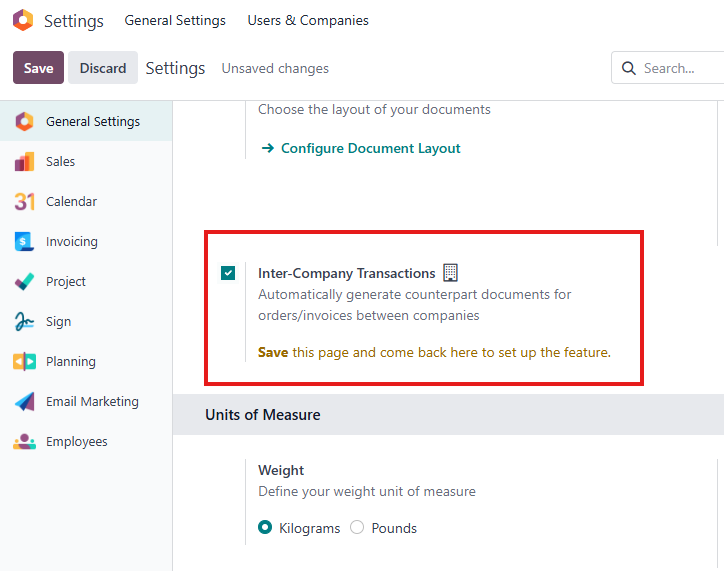Select the Kilograms radio button

tap(265, 527)
